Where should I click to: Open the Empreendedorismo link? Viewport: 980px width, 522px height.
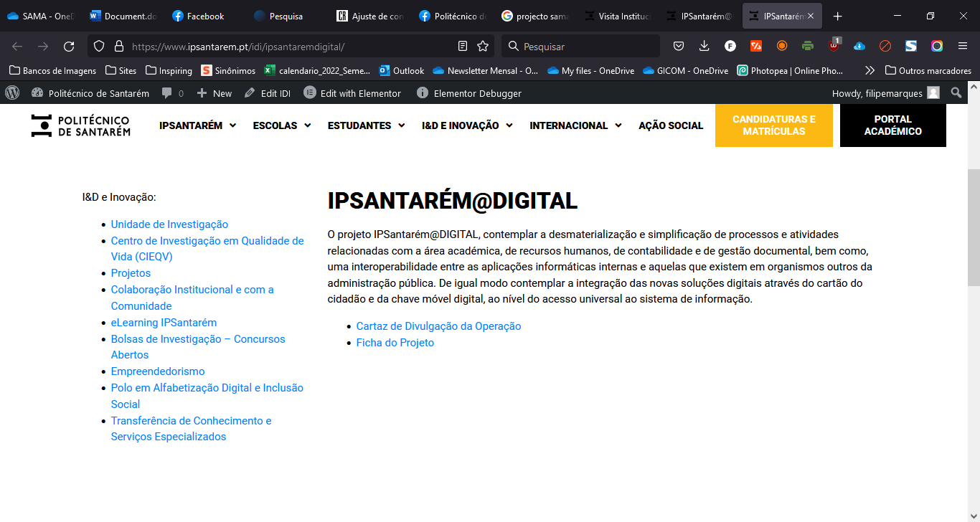pyautogui.click(x=158, y=371)
